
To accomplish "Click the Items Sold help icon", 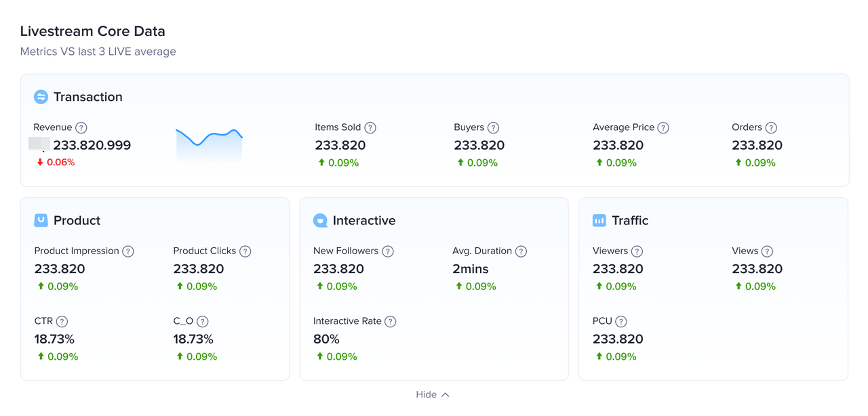I will coord(370,127).
